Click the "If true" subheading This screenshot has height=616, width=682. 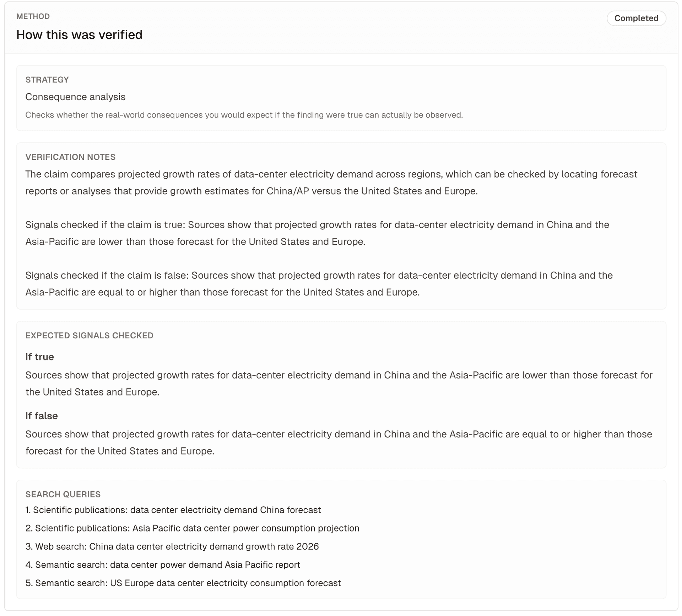pos(39,357)
